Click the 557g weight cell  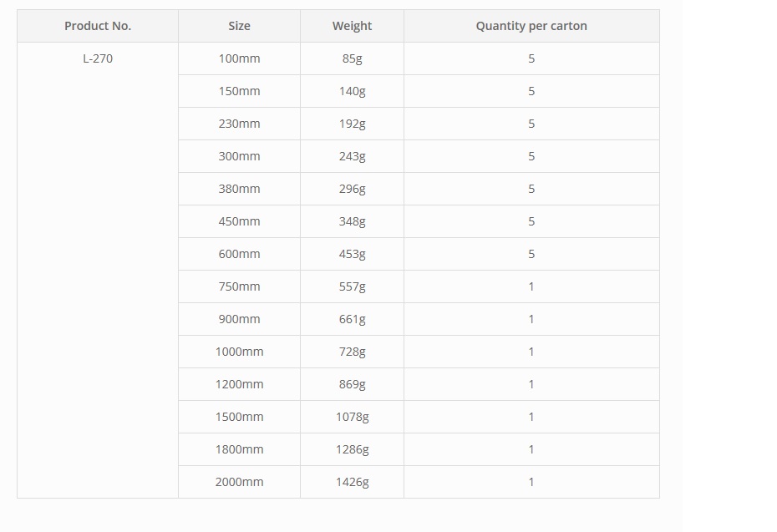pyautogui.click(x=352, y=286)
